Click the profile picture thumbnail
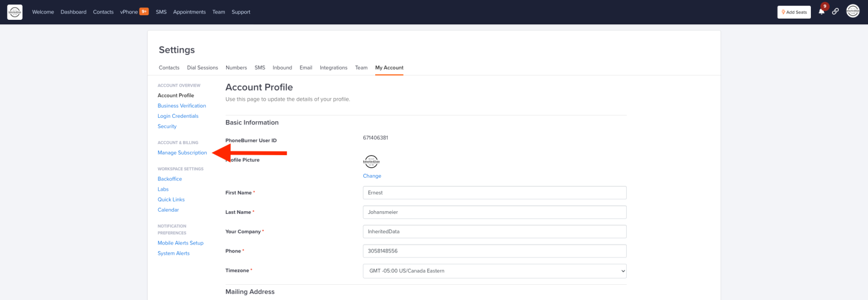 (x=371, y=161)
